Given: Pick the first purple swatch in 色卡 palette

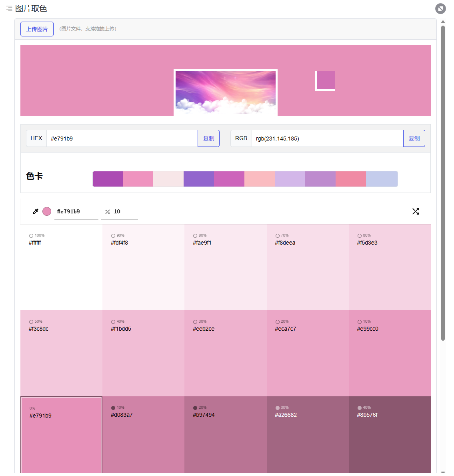Looking at the screenshot, I should 108,179.
